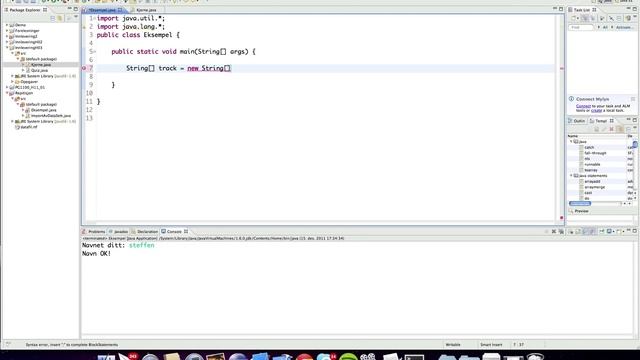Click the New Task icon in Task List
Image resolution: width=640 pixels, height=360 pixels.
click(x=574, y=18)
